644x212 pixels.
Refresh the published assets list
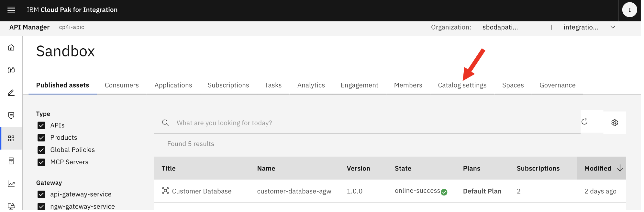[584, 122]
